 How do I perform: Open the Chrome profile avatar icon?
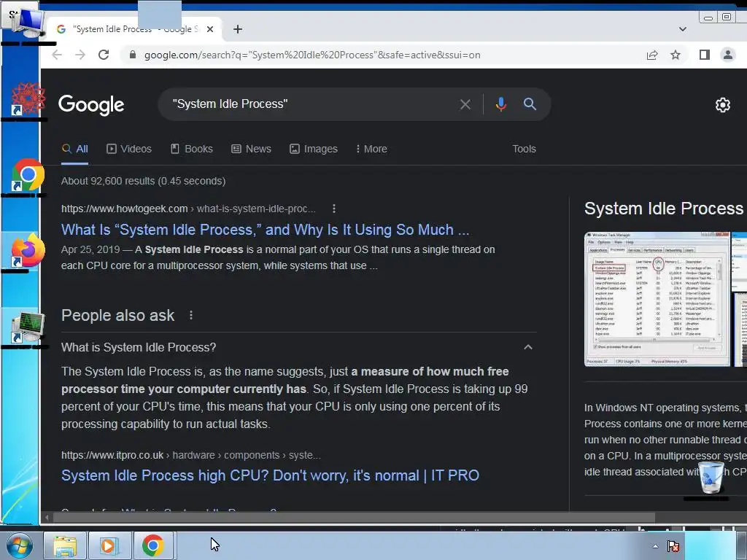pyautogui.click(x=728, y=55)
